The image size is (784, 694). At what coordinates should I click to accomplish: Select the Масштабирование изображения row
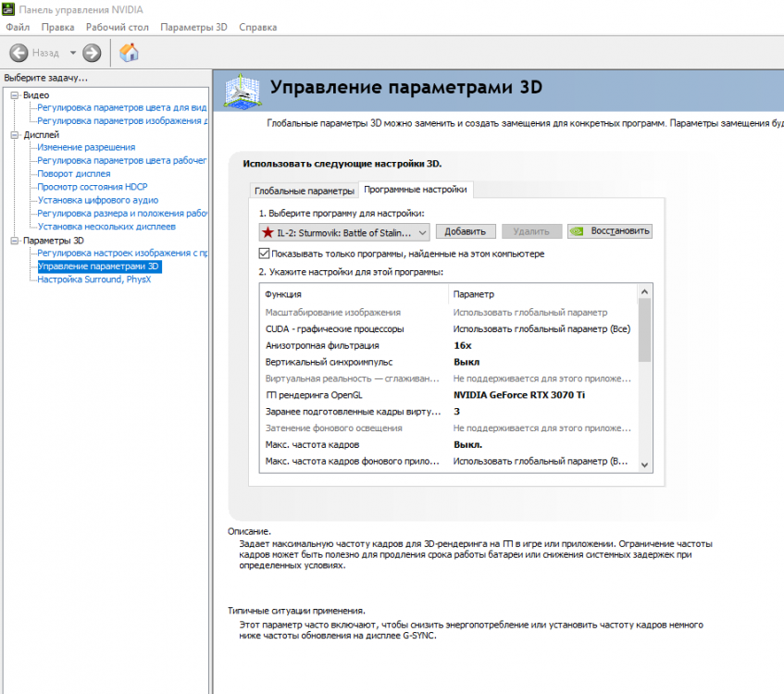click(x=449, y=313)
